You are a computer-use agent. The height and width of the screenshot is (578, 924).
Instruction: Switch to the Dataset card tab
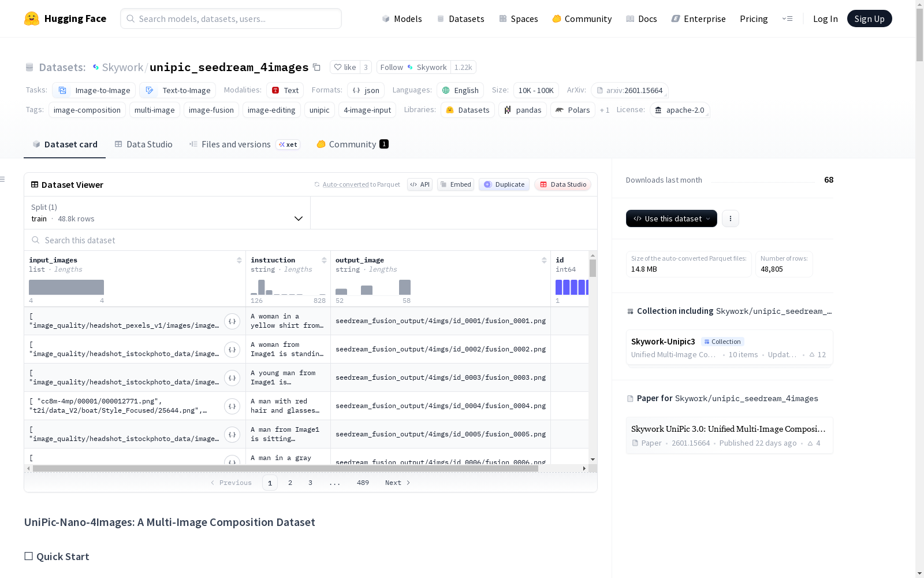coord(65,144)
